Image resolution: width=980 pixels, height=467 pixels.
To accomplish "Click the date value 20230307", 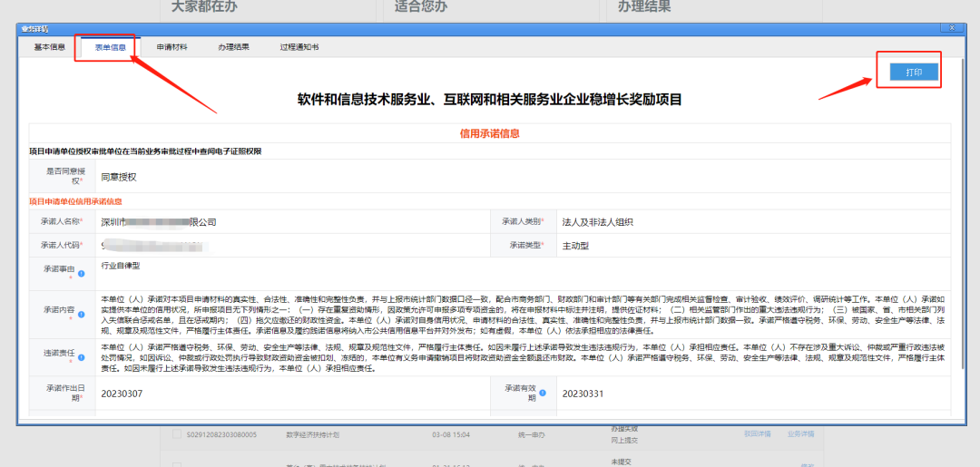I will tap(122, 394).
